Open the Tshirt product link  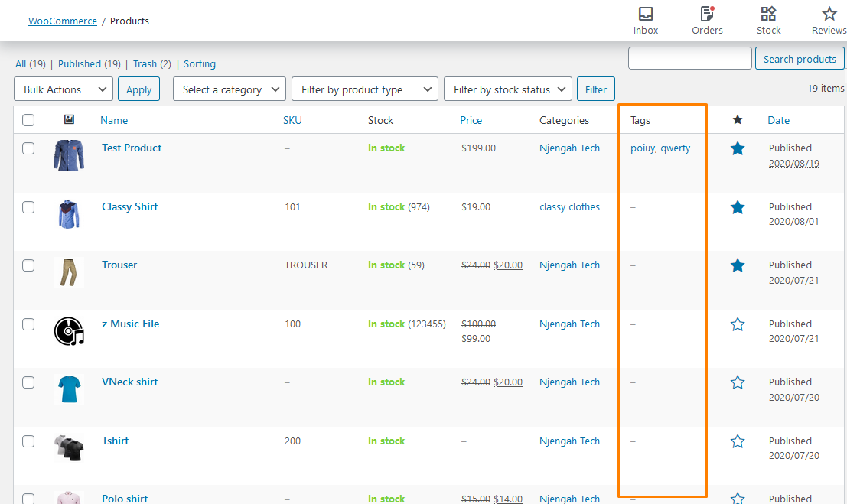(115, 441)
